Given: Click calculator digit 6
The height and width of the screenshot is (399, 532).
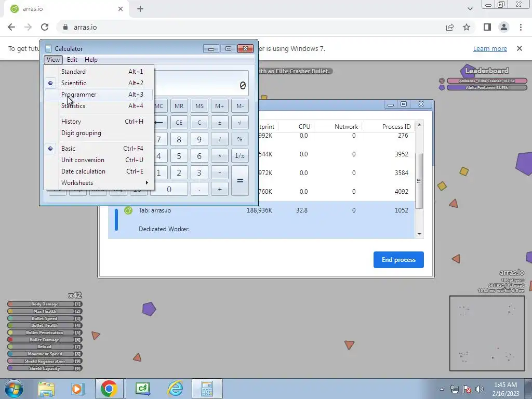Looking at the screenshot, I should pos(199,156).
